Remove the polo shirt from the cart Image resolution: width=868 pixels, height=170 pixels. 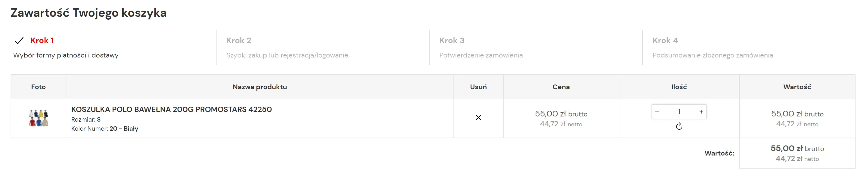[478, 118]
